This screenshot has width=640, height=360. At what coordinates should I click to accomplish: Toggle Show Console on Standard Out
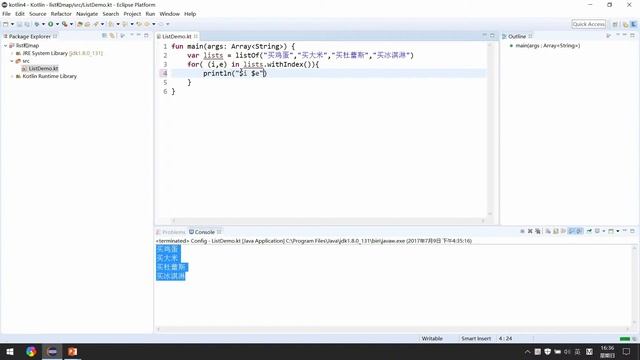pos(571,231)
